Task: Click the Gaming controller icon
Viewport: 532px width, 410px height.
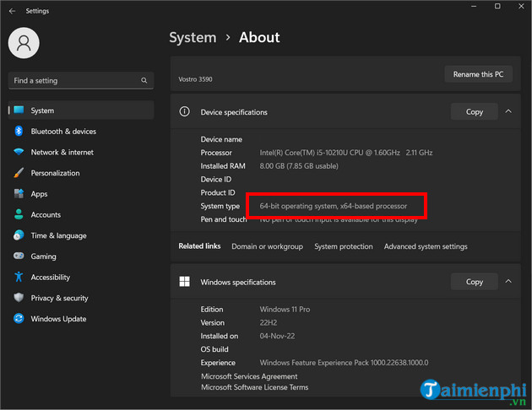Action: [19, 256]
